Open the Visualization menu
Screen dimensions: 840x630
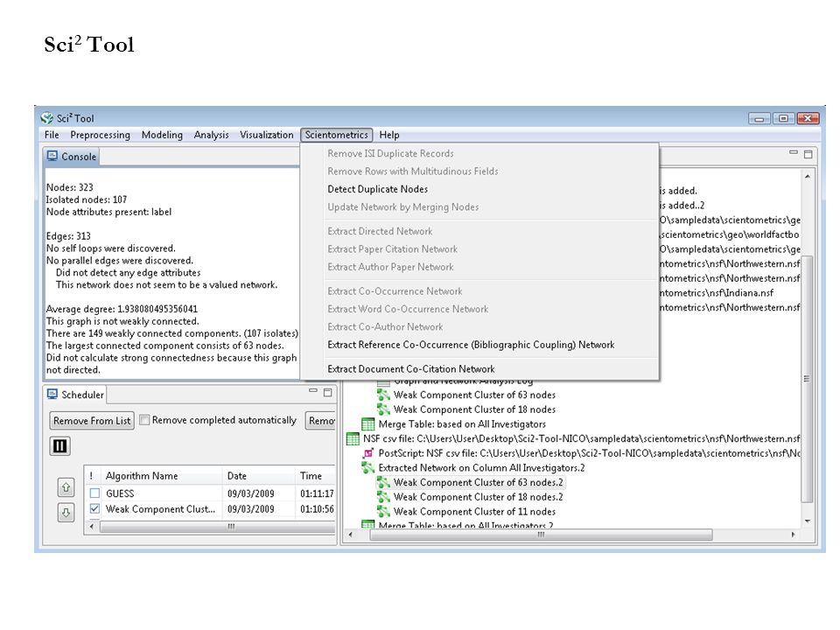267,135
